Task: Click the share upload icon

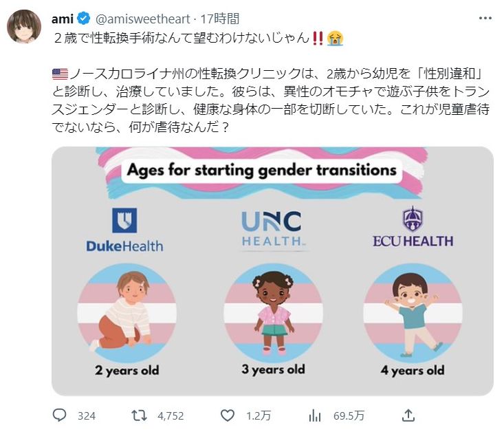Action: point(408,415)
